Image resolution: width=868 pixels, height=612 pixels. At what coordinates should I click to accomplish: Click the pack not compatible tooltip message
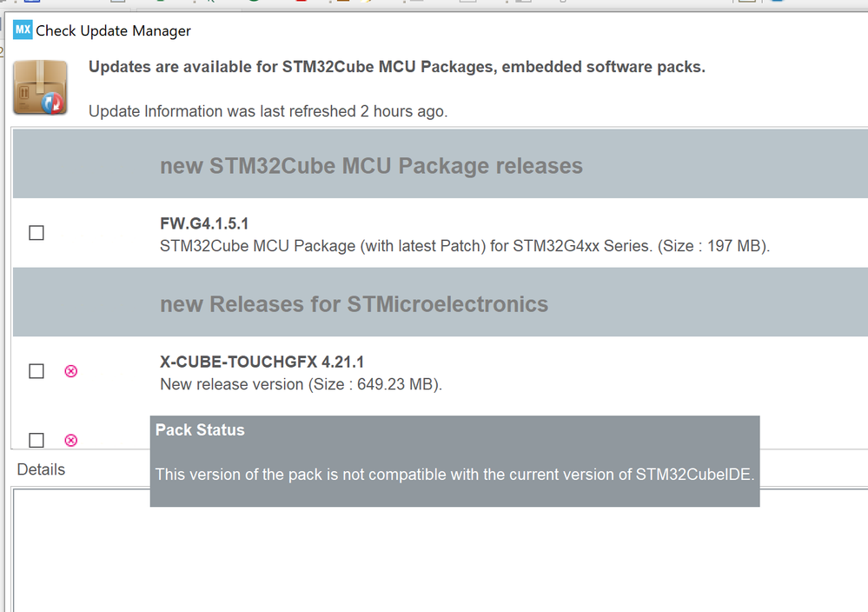coord(455,475)
